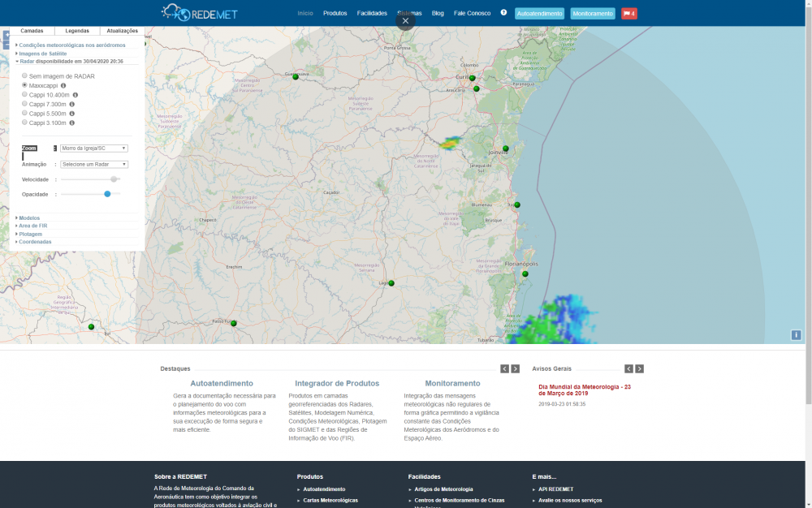
Task: Click the Autoatendimento button in header
Action: [539, 14]
